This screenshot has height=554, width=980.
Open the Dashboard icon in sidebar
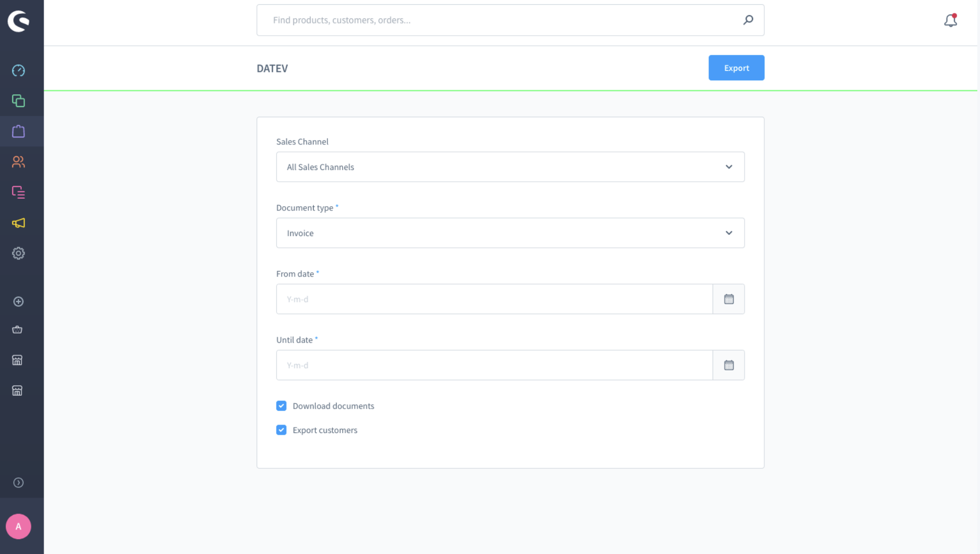pyautogui.click(x=19, y=70)
